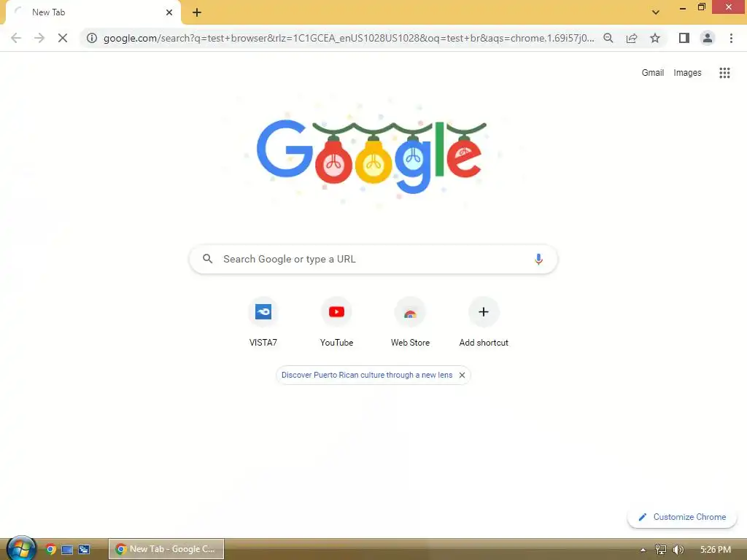Click Show desktop quick launch icon

click(67, 550)
